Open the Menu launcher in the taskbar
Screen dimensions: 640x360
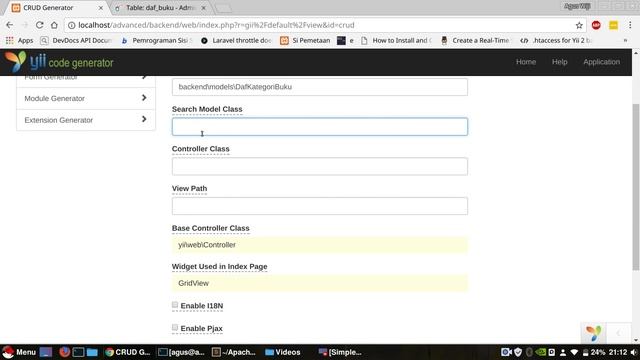19,352
